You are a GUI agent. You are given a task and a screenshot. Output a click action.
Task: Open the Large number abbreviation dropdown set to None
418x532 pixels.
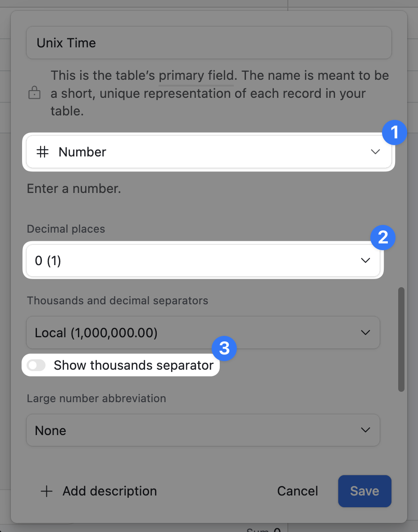click(203, 430)
